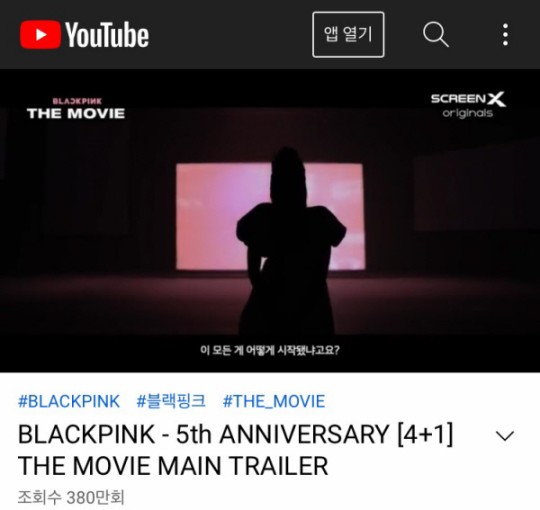Open the #THE_MOVIE hashtag link
540x510 pixels.
pos(274,402)
